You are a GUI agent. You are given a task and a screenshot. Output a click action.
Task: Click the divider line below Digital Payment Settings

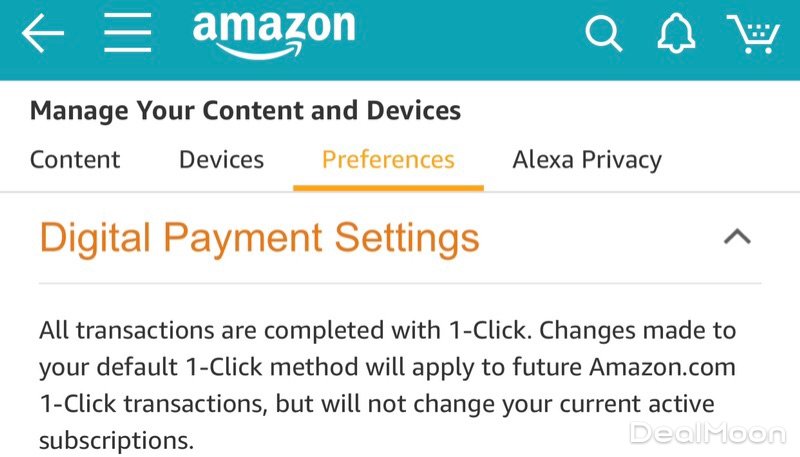400,283
